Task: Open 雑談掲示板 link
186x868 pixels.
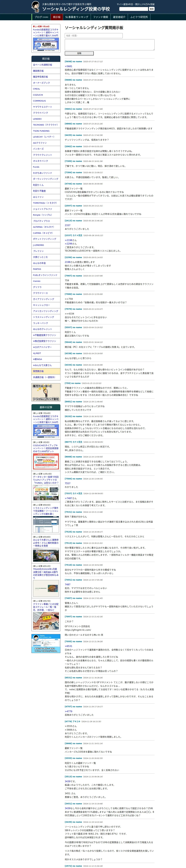Action: coord(46,71)
